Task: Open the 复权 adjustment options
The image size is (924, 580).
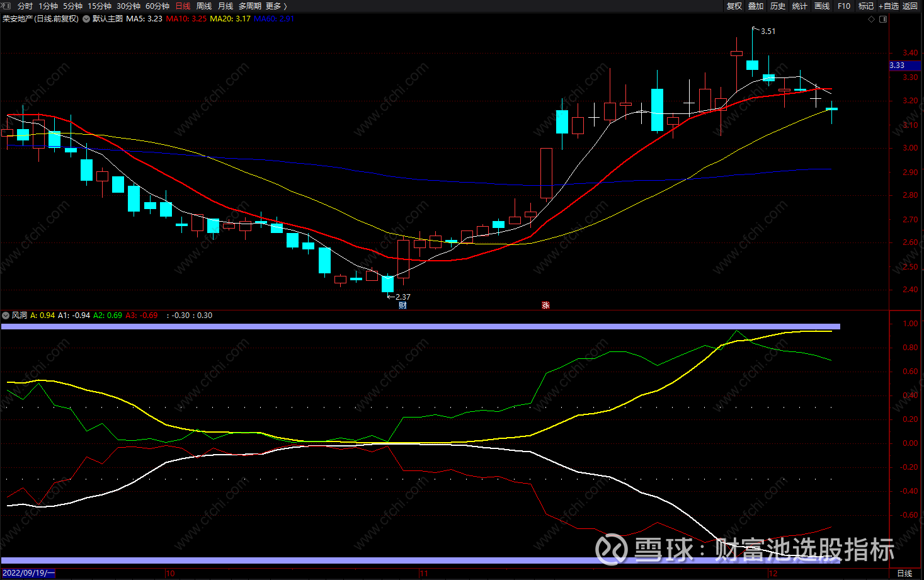Action: [x=734, y=6]
